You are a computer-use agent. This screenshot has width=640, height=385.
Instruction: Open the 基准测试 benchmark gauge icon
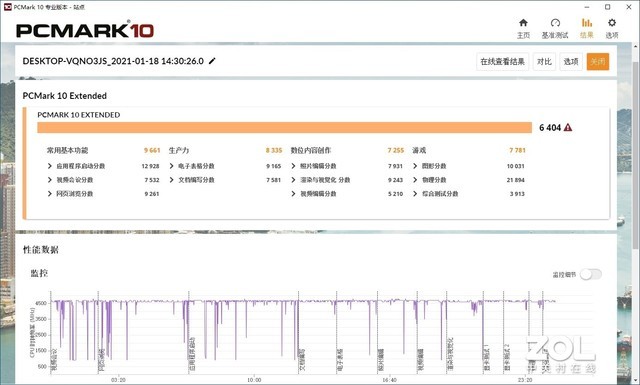pos(555,23)
